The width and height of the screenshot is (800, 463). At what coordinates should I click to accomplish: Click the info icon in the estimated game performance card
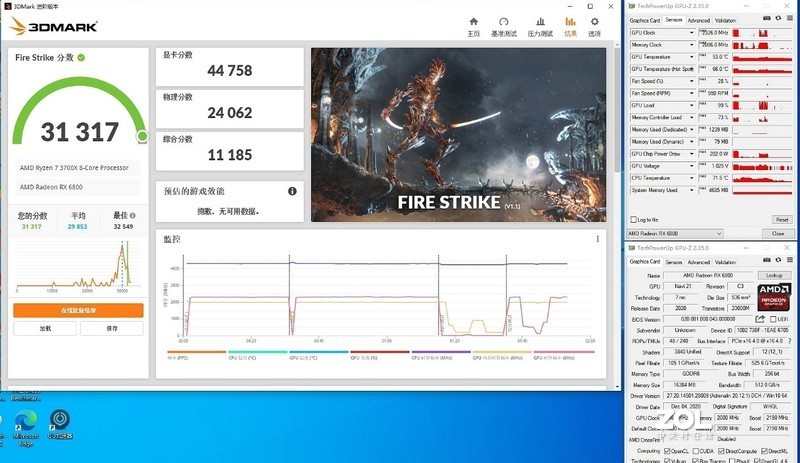coord(292,191)
